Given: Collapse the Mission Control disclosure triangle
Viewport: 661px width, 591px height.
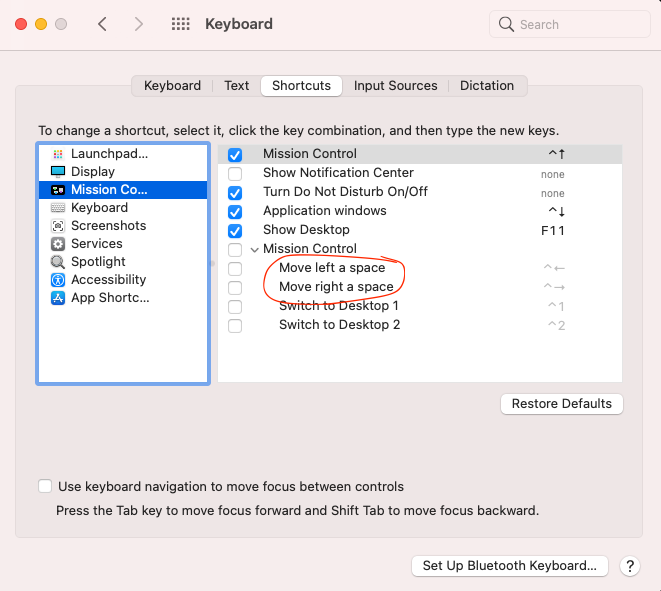Looking at the screenshot, I should (x=254, y=249).
